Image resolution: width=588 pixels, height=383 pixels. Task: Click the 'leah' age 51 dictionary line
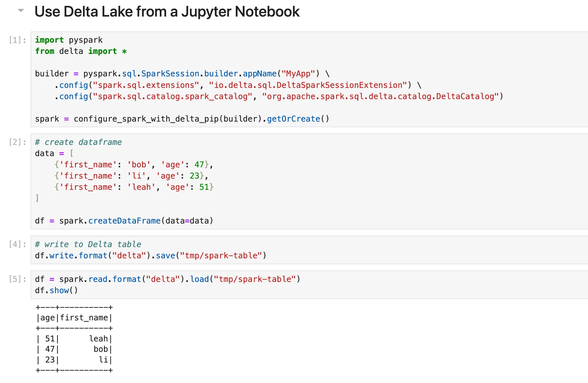coord(134,187)
